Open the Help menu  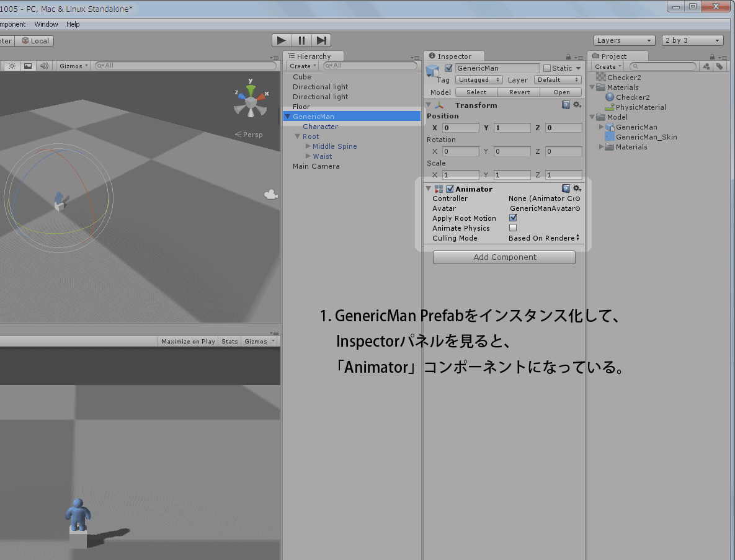(73, 24)
